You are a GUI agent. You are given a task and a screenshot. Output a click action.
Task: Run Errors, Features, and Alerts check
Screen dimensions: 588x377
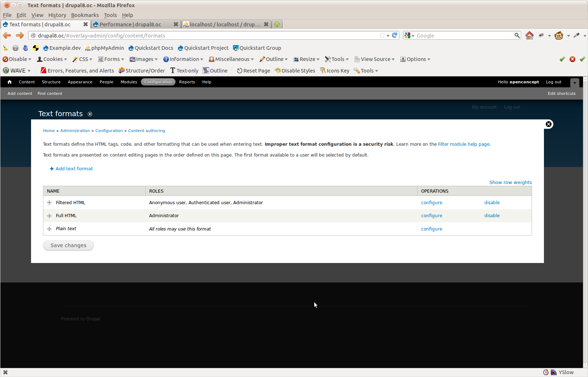pos(77,71)
